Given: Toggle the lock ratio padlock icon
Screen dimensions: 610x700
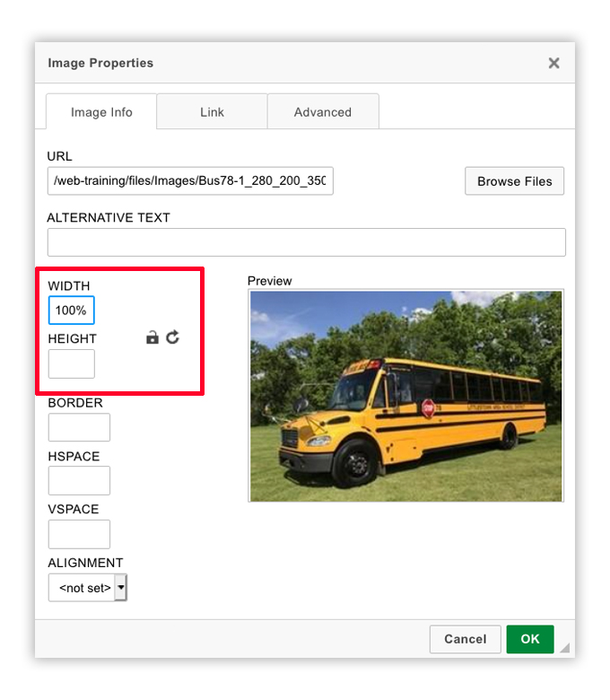Looking at the screenshot, I should [x=152, y=337].
